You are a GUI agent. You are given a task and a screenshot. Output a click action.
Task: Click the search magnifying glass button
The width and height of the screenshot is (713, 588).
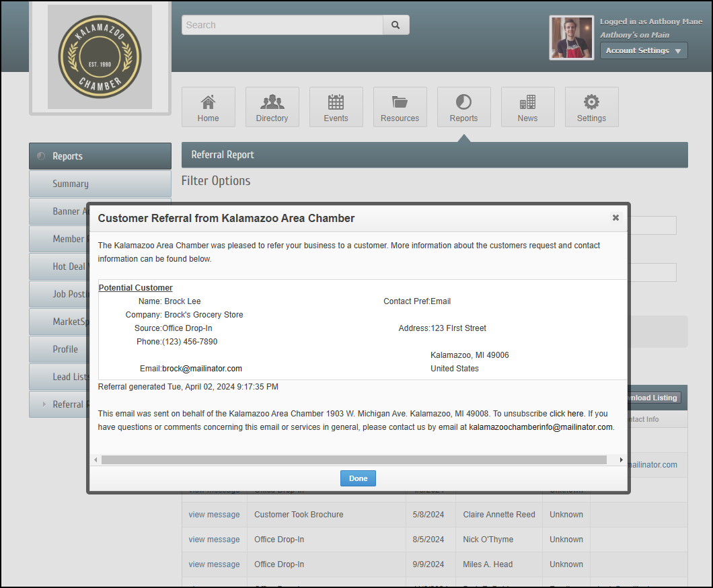tap(396, 25)
